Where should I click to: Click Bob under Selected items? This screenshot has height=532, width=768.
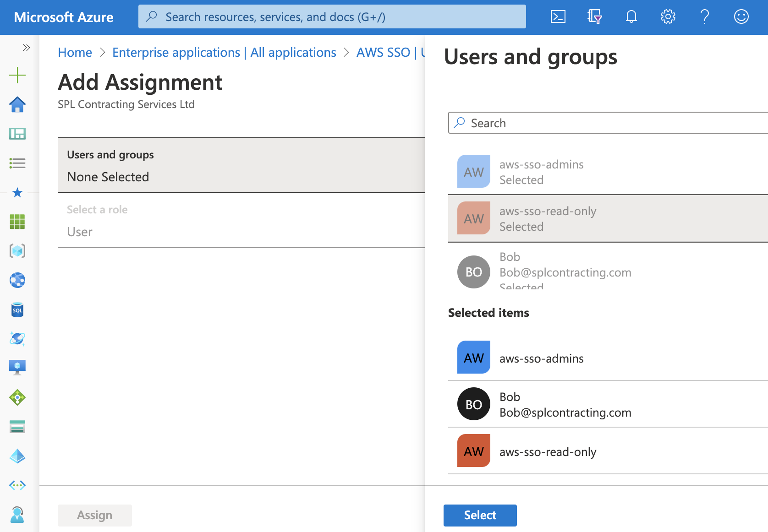tap(608, 404)
